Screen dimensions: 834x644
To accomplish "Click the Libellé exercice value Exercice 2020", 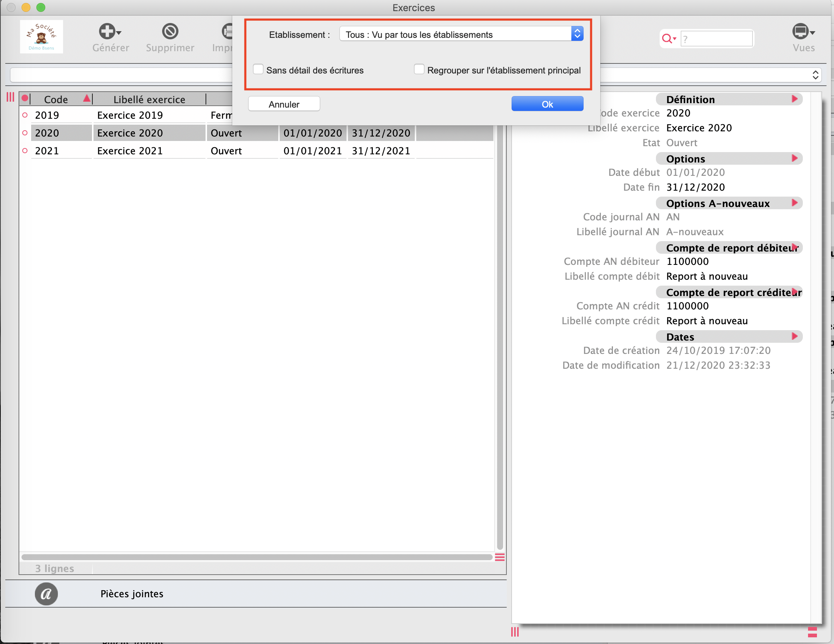I will tap(699, 128).
